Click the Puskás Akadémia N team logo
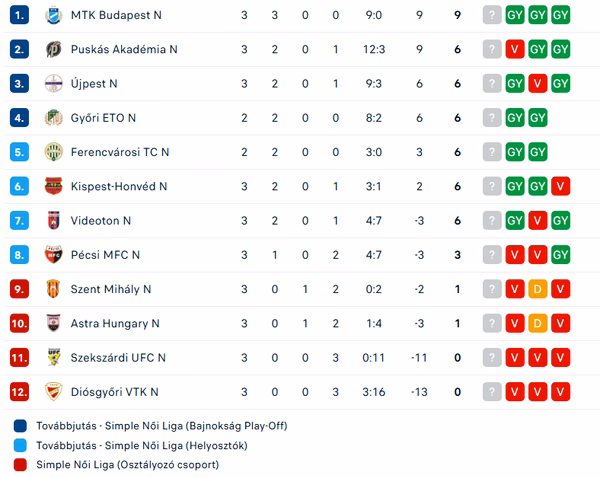This screenshot has width=600, height=478. [x=54, y=49]
